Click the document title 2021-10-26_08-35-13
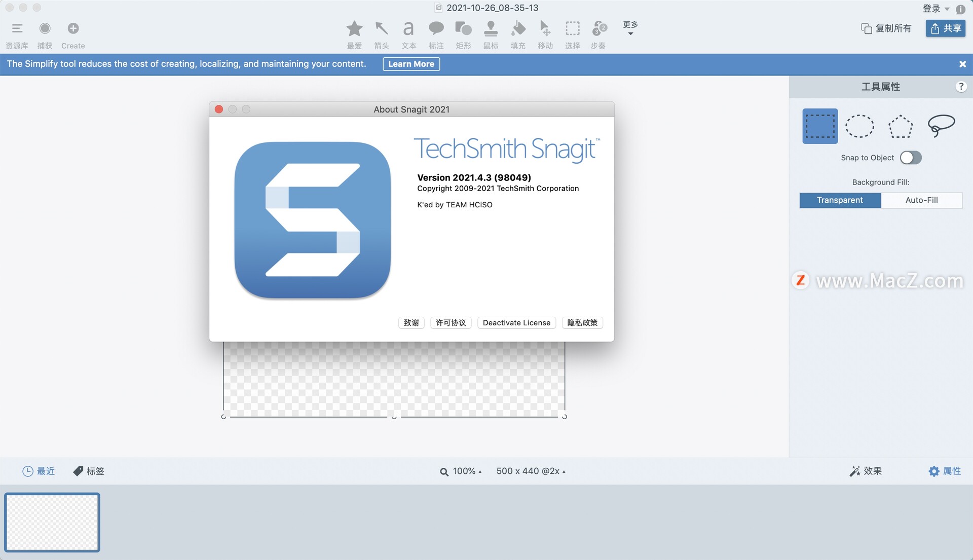 coord(492,8)
